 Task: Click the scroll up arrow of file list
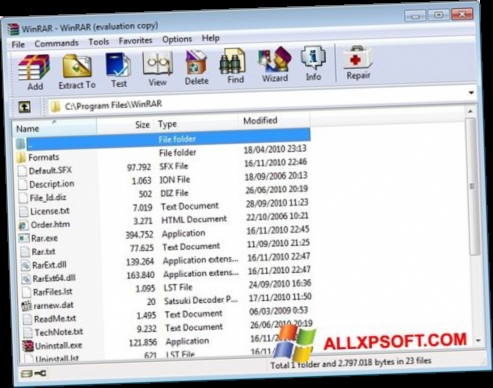[470, 111]
